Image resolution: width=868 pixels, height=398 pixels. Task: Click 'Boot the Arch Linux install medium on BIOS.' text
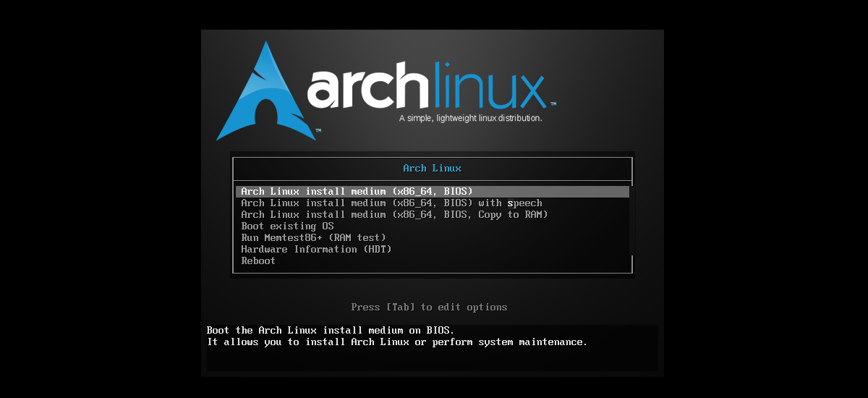click(331, 331)
